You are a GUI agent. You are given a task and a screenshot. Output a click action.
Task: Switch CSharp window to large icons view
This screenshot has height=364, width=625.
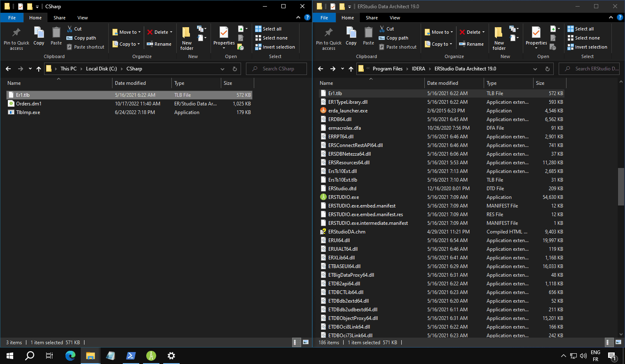pyautogui.click(x=306, y=342)
